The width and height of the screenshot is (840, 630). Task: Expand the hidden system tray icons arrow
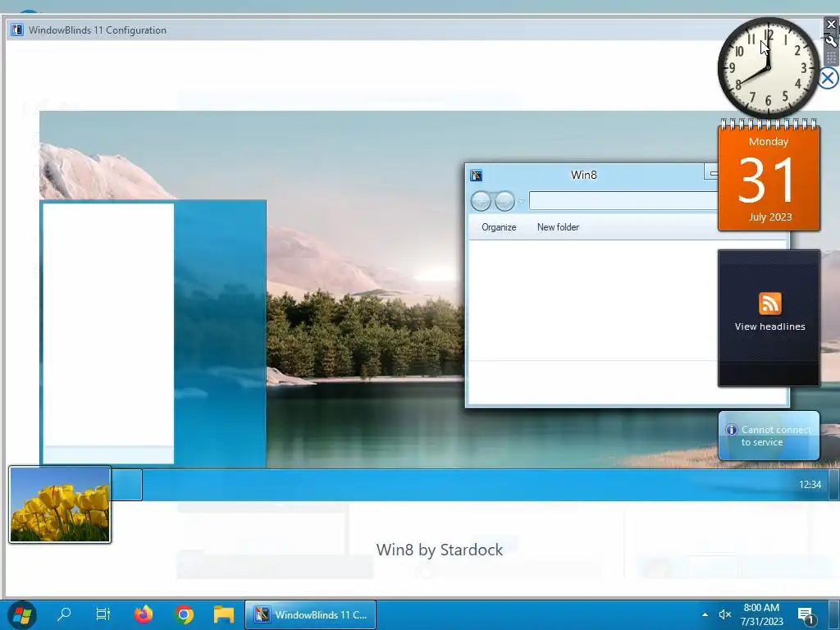click(705, 614)
